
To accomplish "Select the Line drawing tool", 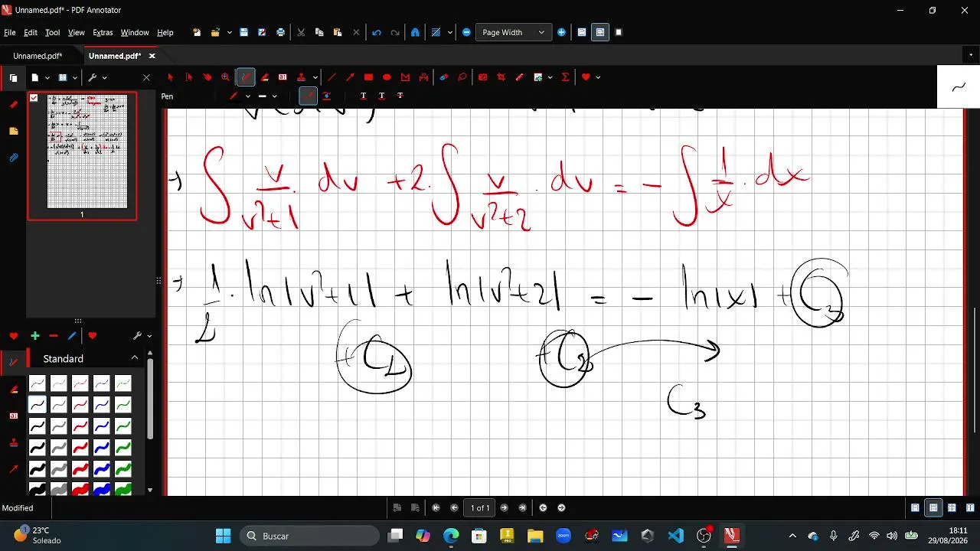I will (x=332, y=77).
